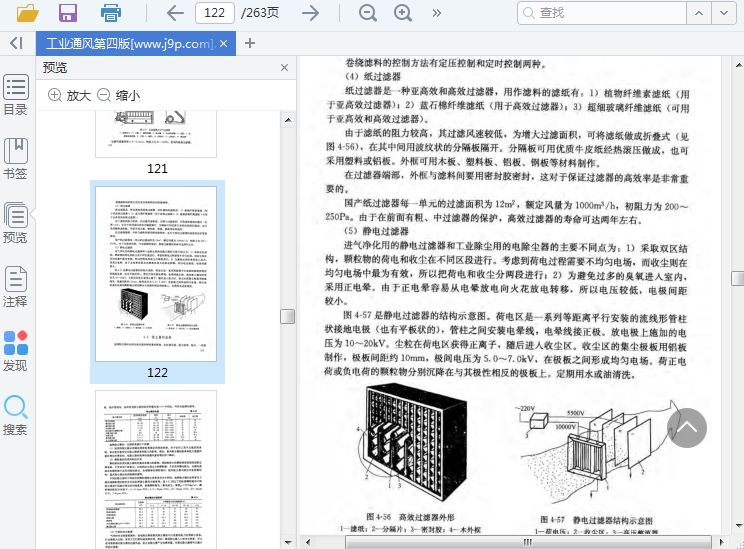
Task: Click the document vertical scrollbar handle
Action: (x=737, y=278)
